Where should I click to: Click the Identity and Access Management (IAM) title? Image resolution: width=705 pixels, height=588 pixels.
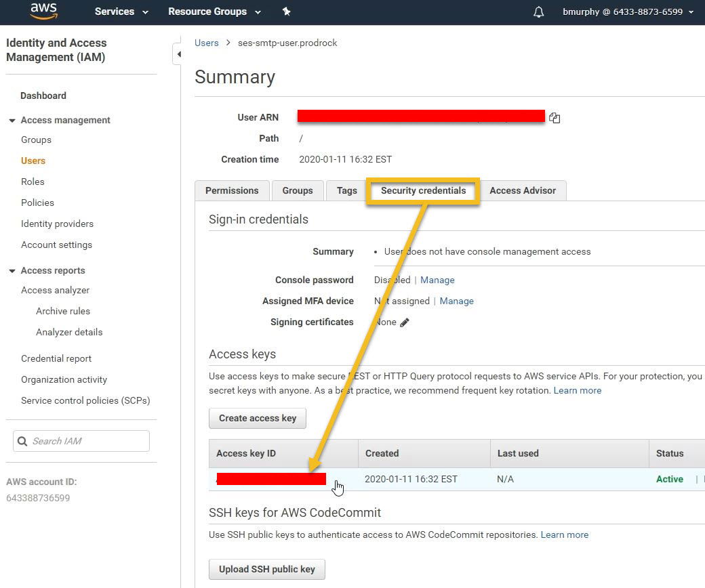(x=56, y=50)
